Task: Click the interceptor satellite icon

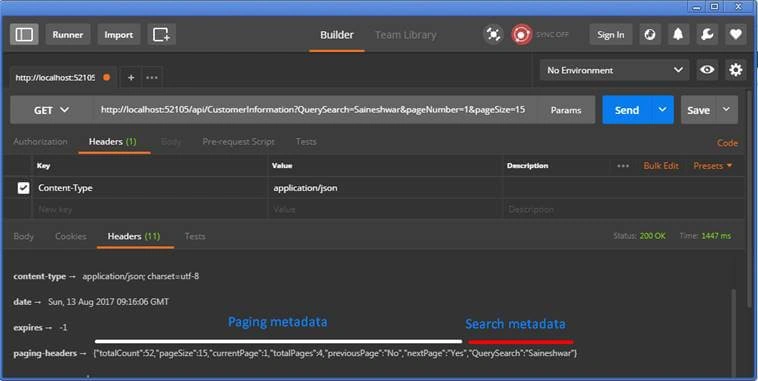Action: [x=493, y=35]
